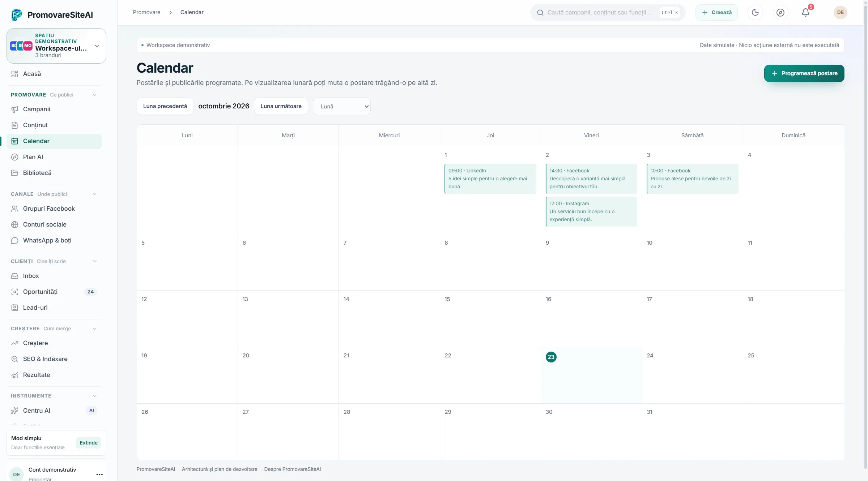Screen dimensions: 868x481
Task: Open Conturi sociale globe icon
Action: click(14, 224)
